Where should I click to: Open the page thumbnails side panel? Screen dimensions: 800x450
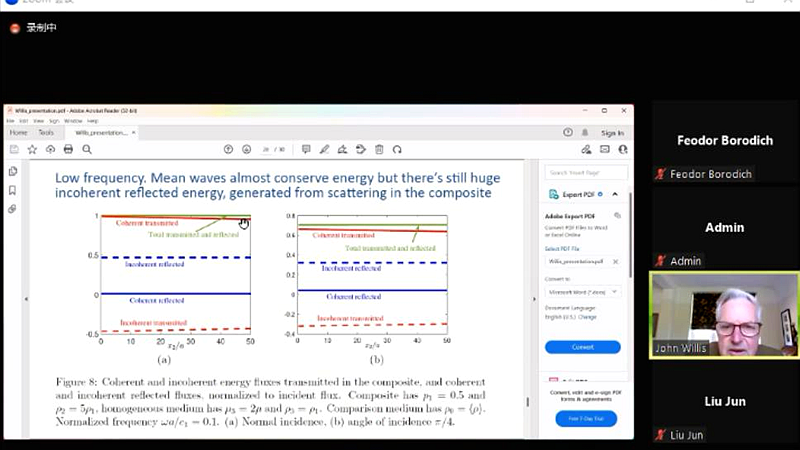(x=13, y=171)
